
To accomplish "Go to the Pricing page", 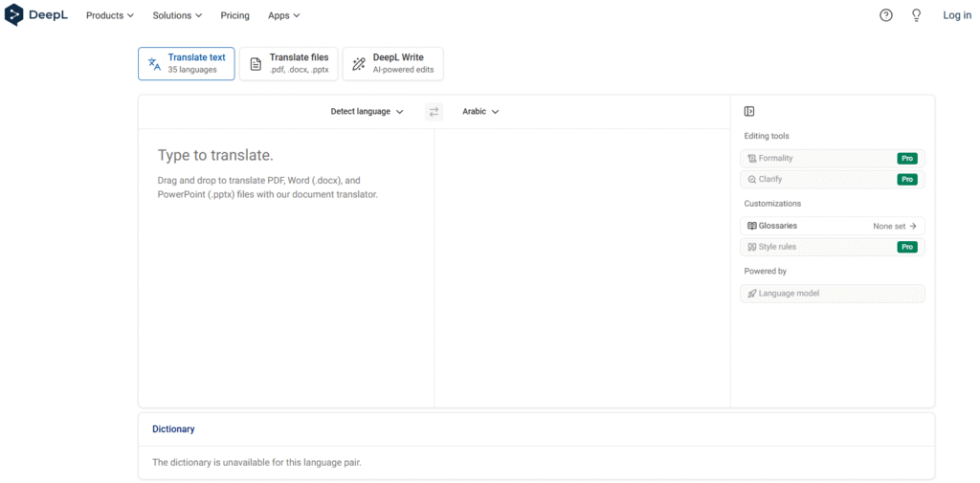I will 234,15.
